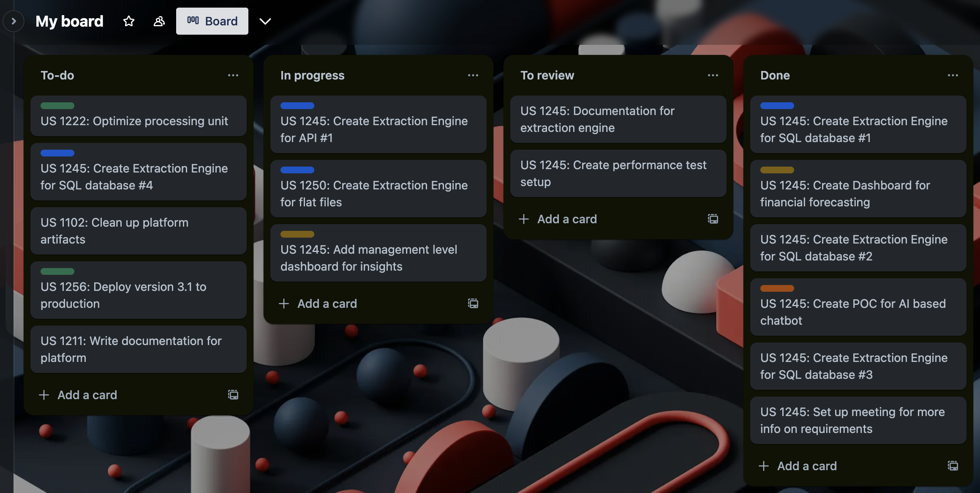This screenshot has height=493, width=980.
Task: Add a card to In progress list
Action: [x=318, y=304]
